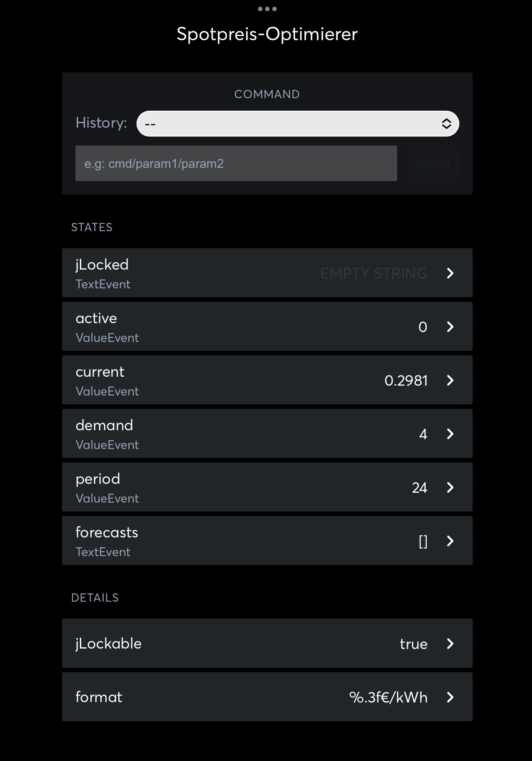Click chevron arrow next to active value

tap(450, 327)
